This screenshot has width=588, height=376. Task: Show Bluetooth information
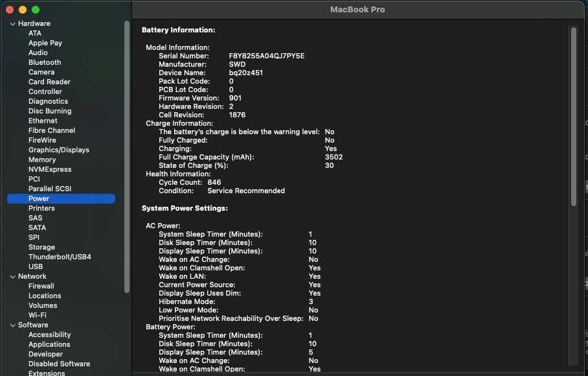[45, 62]
